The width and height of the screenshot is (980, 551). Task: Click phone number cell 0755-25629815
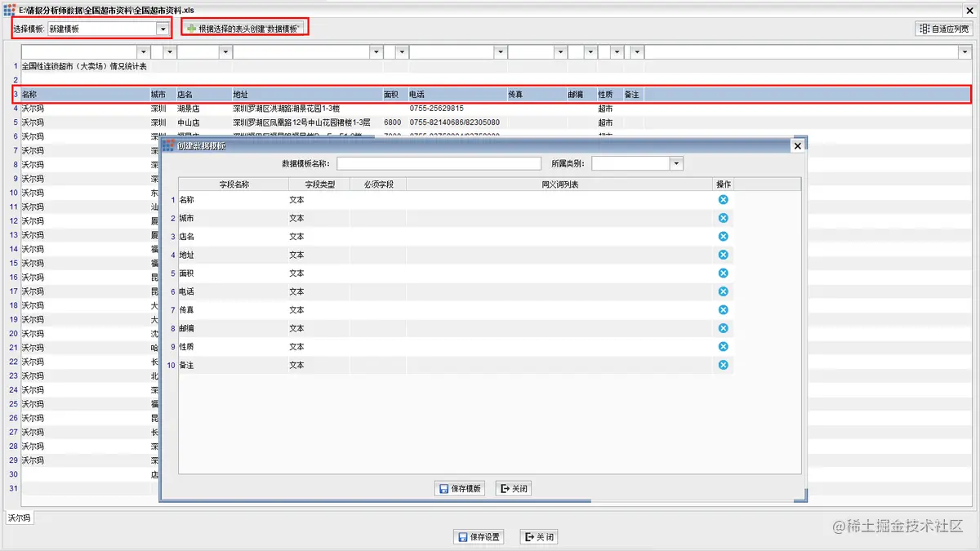tap(437, 109)
